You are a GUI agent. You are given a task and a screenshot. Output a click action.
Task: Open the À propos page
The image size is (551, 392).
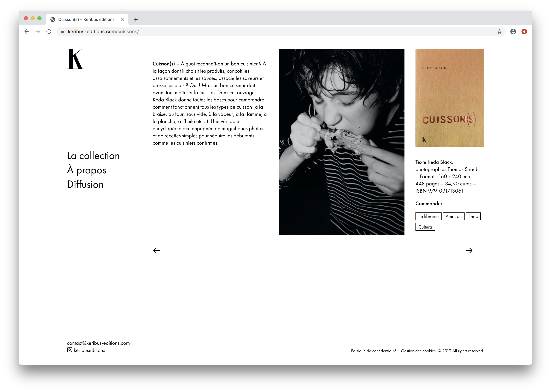86,170
